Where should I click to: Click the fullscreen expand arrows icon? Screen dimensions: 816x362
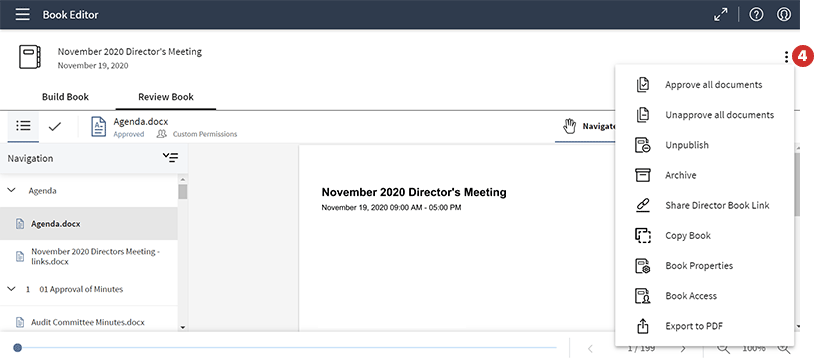point(721,15)
